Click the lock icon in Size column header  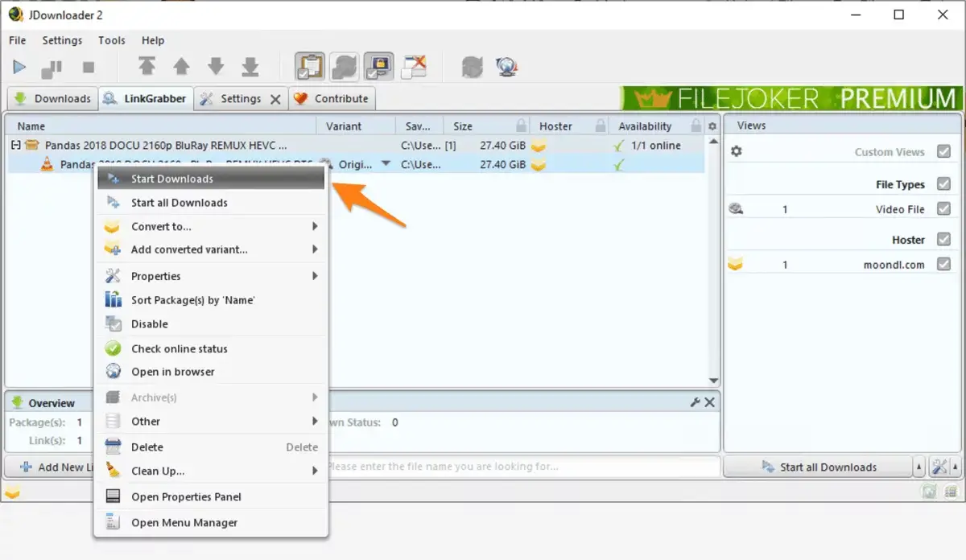tap(522, 126)
